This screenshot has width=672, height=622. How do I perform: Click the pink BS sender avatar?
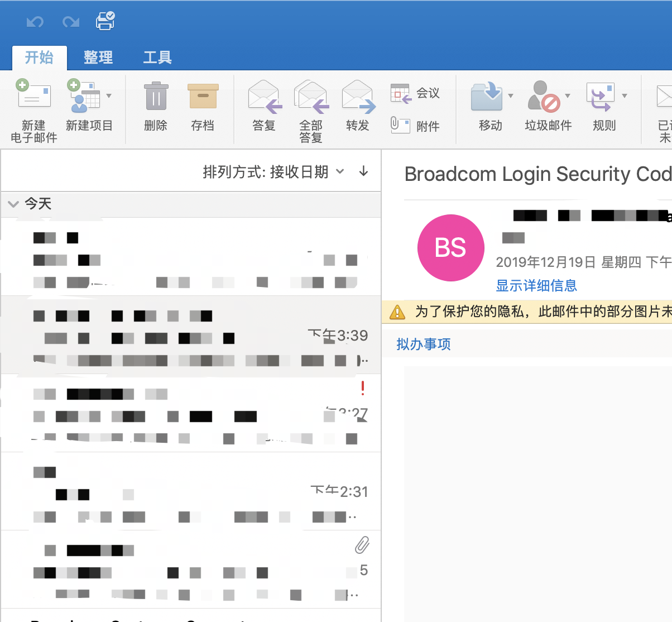click(450, 248)
